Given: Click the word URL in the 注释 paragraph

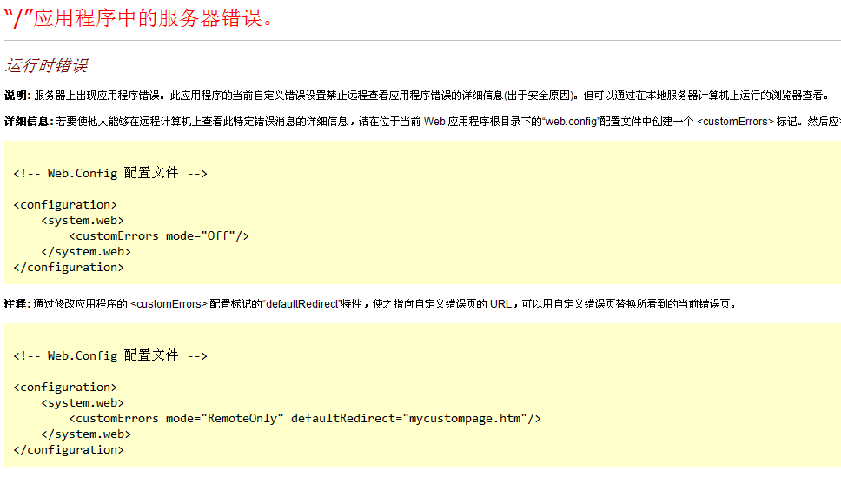Looking at the screenshot, I should click(500, 304).
